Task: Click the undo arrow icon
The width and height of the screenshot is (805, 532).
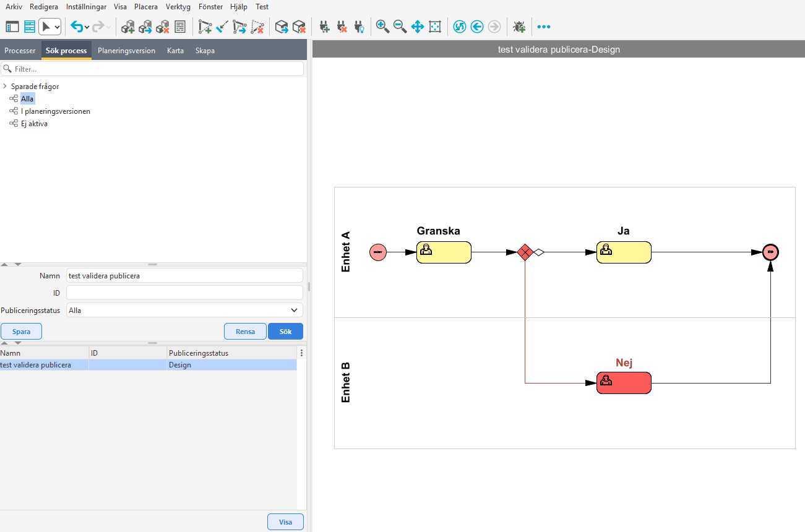Action: pos(76,27)
